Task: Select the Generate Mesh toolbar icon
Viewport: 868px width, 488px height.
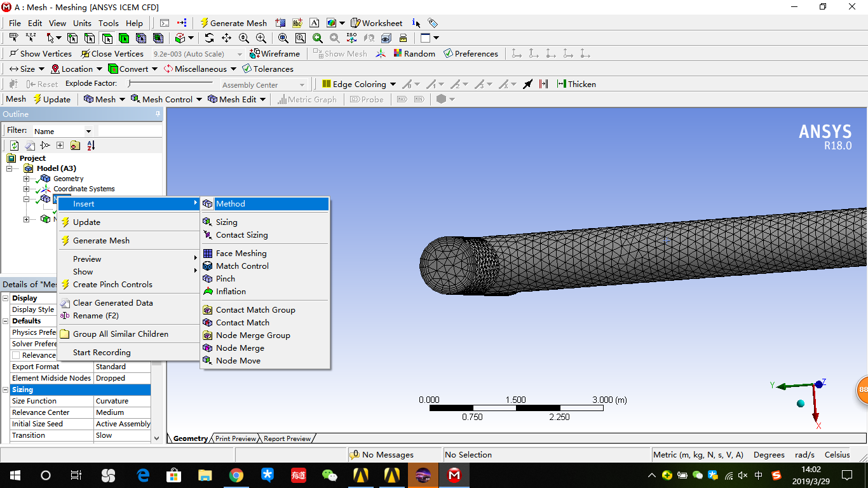Action: (x=233, y=23)
